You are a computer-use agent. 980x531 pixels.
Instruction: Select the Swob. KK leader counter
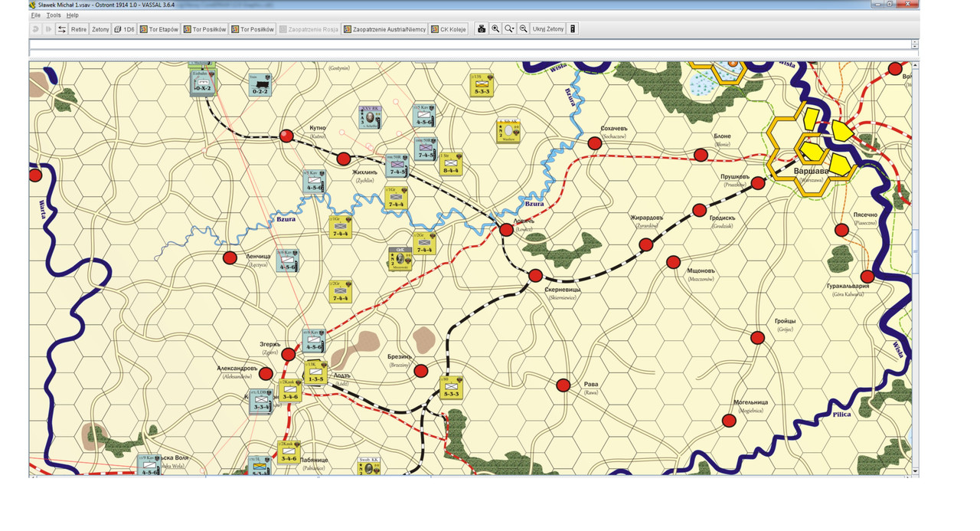[370, 467]
